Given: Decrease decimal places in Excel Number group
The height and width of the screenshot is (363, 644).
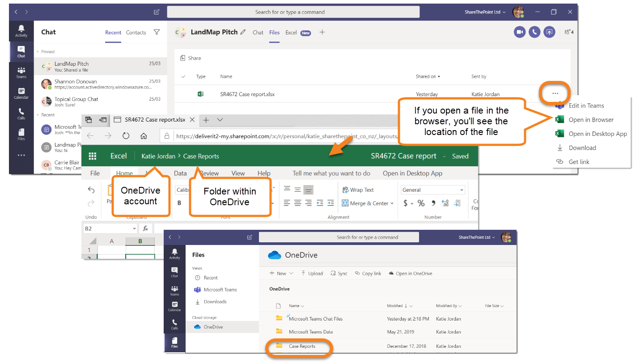Looking at the screenshot, I should pos(457,203).
